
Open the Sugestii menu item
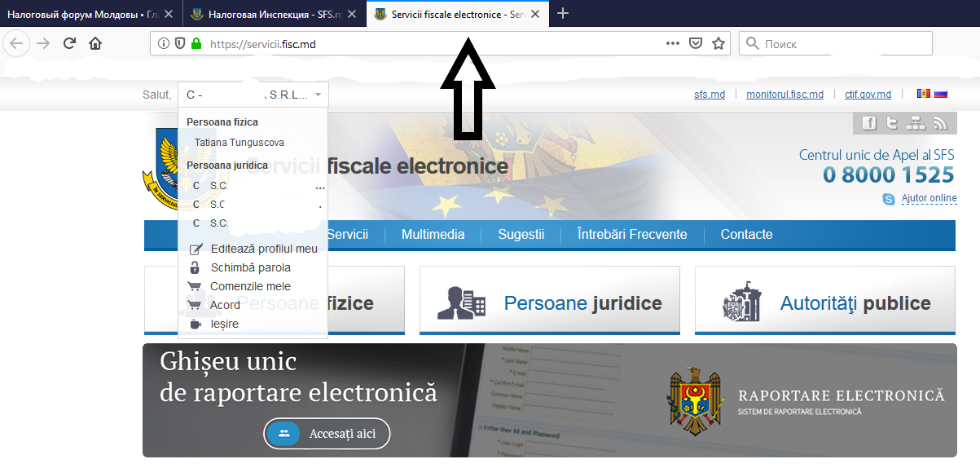point(521,235)
